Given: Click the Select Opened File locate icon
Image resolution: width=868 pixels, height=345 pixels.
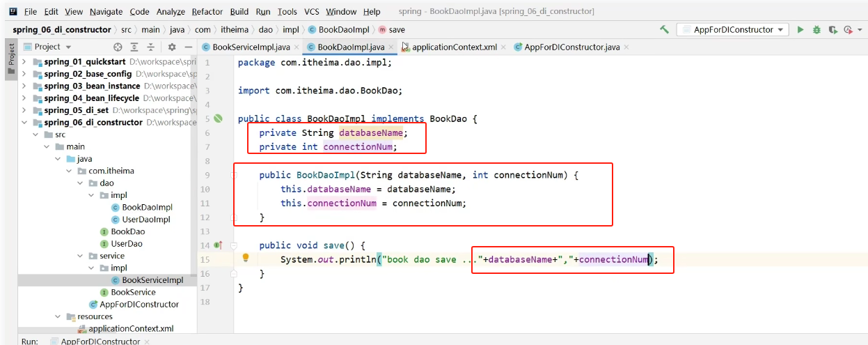Looking at the screenshot, I should [x=118, y=47].
